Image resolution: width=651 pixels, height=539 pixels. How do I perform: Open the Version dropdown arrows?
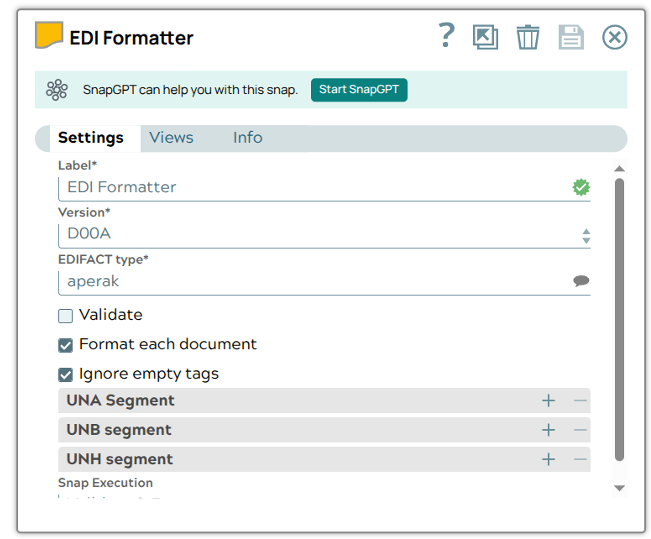click(586, 235)
